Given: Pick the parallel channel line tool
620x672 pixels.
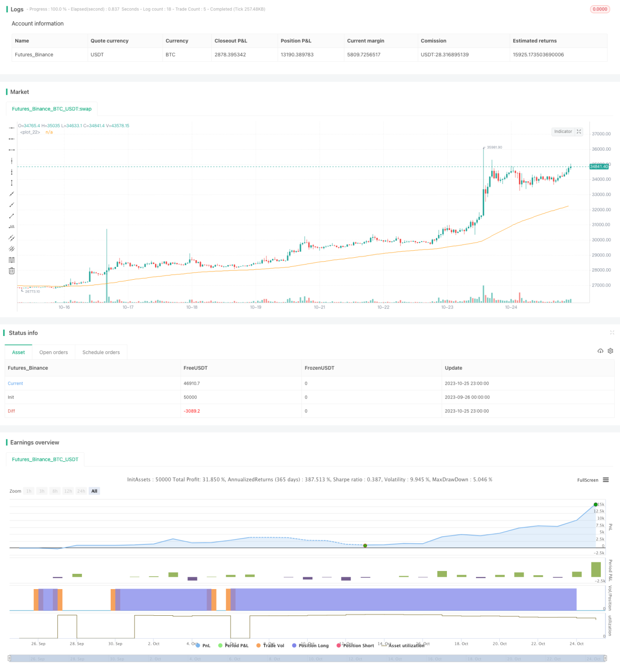Looking at the screenshot, I should tap(11, 238).
